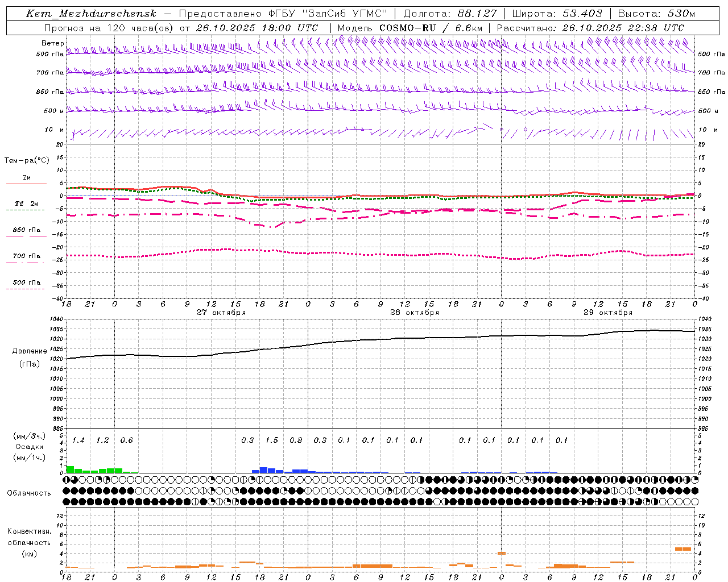
Task: Select the '700 гПа' temperature legend entry
Action: pos(27,256)
